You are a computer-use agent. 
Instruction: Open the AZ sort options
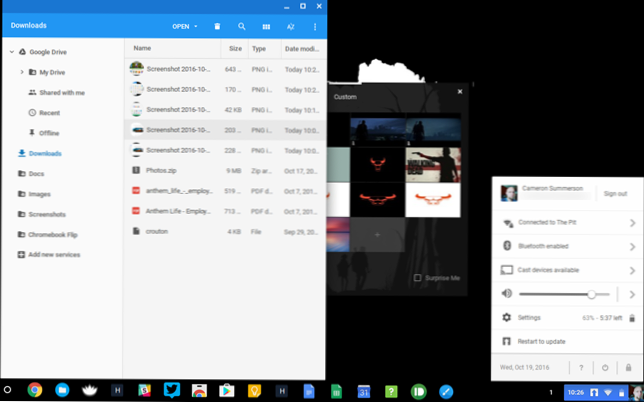point(291,27)
